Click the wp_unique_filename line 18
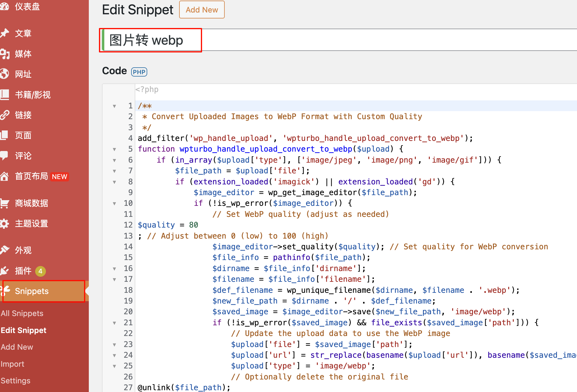The width and height of the screenshot is (577, 392). (366, 290)
